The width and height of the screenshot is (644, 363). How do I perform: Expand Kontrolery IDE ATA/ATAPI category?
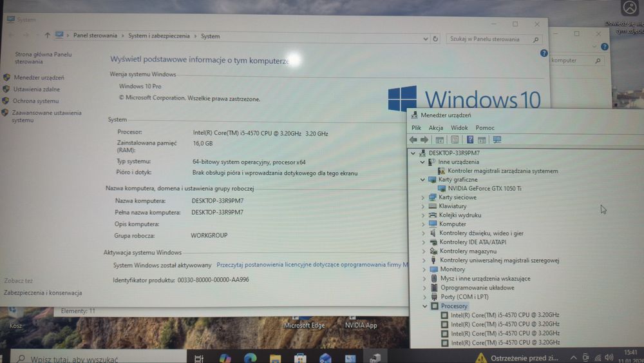click(424, 242)
